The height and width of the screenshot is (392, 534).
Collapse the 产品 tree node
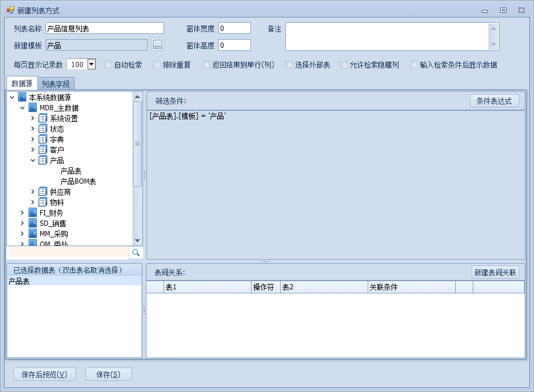click(x=33, y=160)
